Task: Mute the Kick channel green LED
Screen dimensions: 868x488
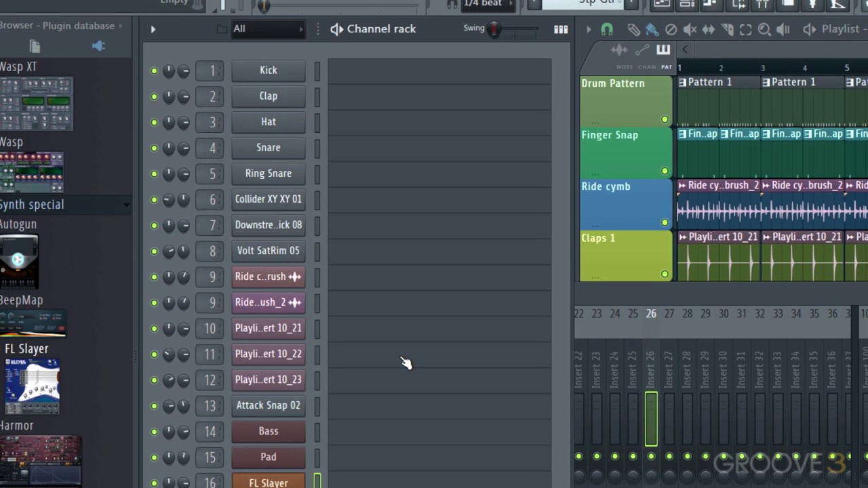Action: (x=154, y=71)
